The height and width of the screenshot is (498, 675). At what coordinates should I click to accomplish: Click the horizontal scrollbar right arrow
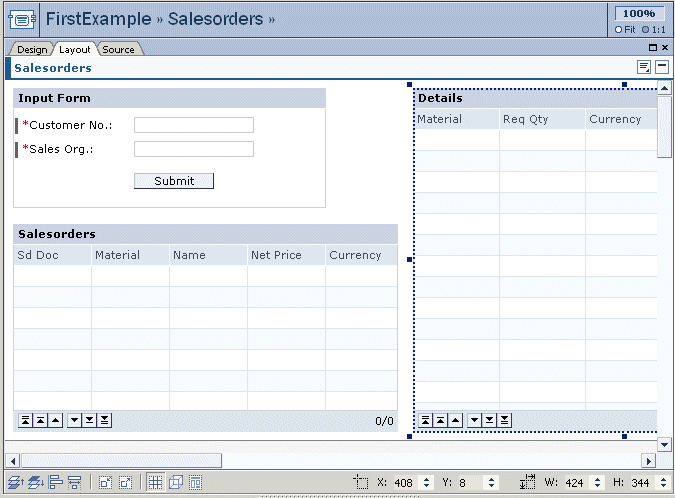click(x=649, y=461)
